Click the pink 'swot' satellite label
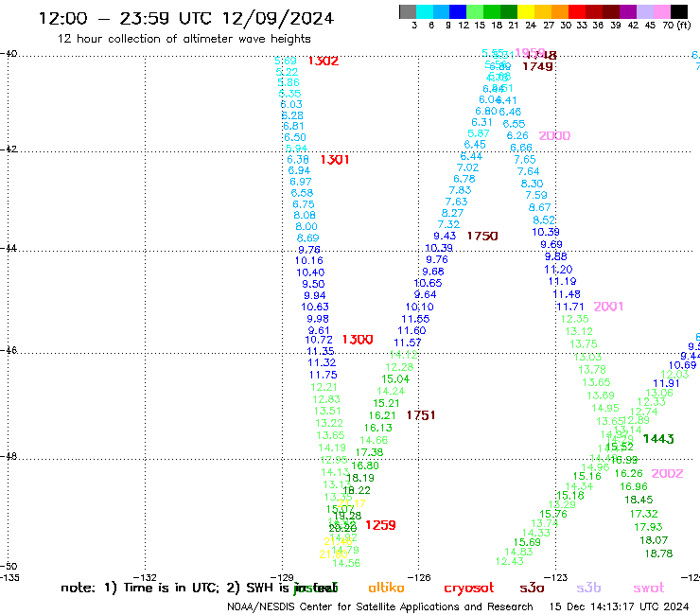700x615 pixels. click(x=649, y=589)
